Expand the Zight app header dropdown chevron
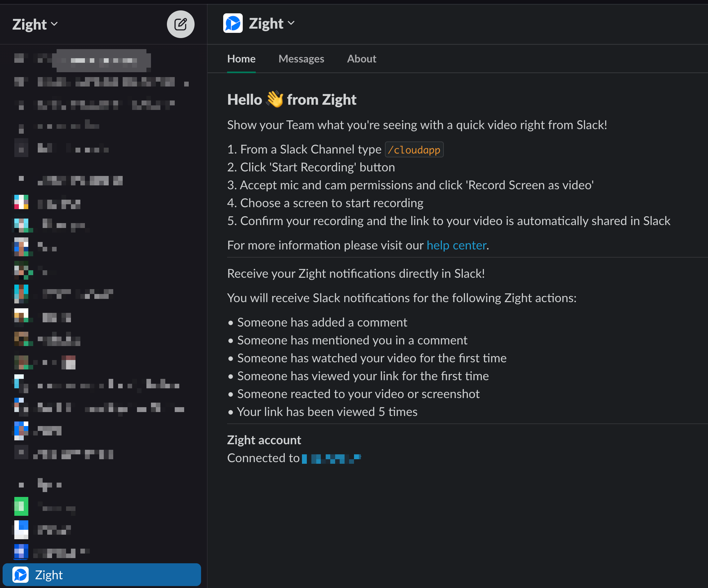Viewport: 708px width, 588px height. click(291, 23)
